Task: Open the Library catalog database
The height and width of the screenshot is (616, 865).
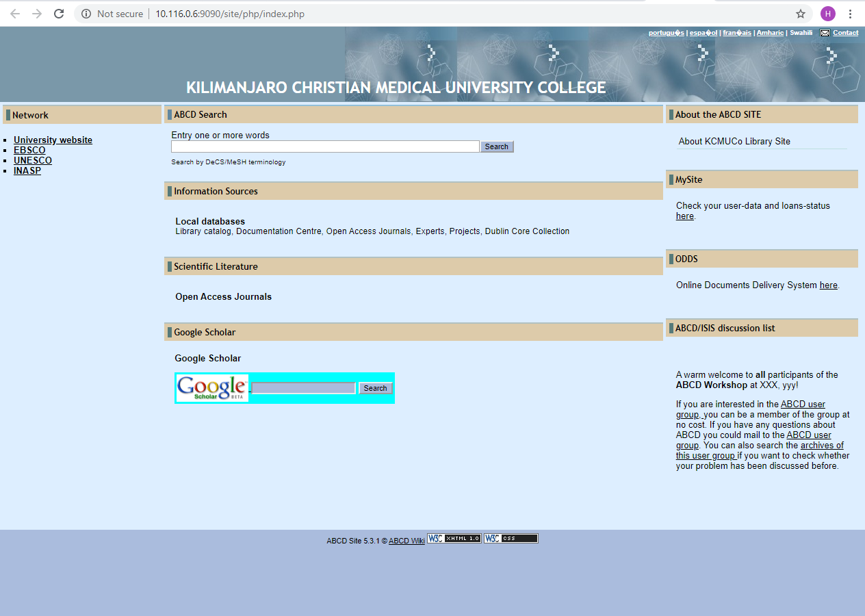Action: point(203,231)
